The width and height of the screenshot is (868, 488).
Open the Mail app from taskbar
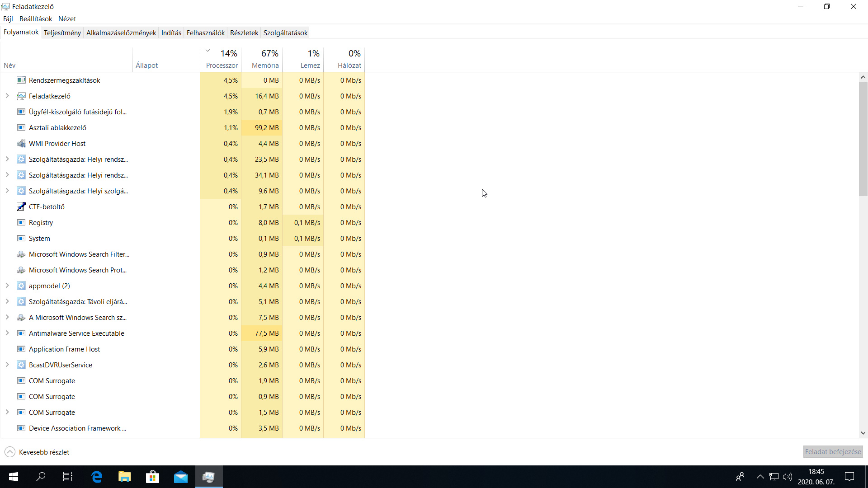coord(181,477)
